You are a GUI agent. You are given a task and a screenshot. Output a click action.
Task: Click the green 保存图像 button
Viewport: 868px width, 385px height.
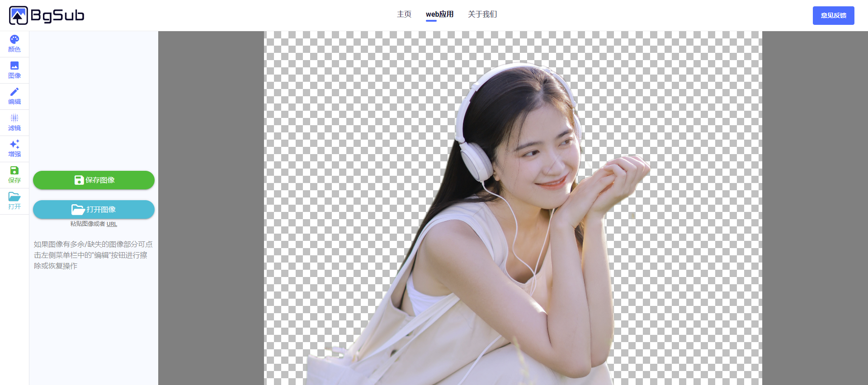tap(94, 180)
